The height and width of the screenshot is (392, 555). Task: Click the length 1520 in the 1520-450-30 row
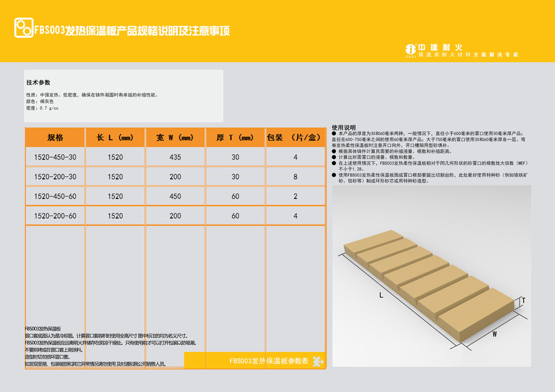tap(115, 157)
